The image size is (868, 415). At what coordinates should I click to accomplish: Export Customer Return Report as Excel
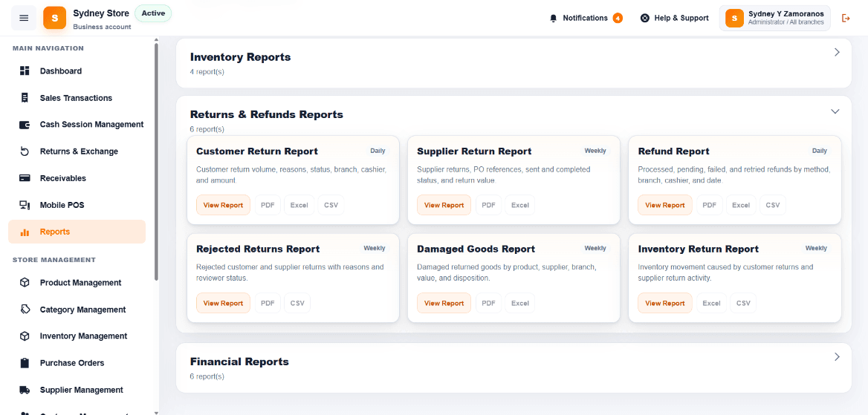pos(299,206)
